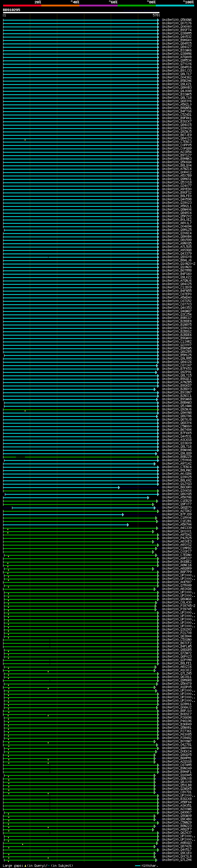Viewport: 197px width, 868px height.
Task: Open hit UniRef100_Q06060
Action: point(177,26)
